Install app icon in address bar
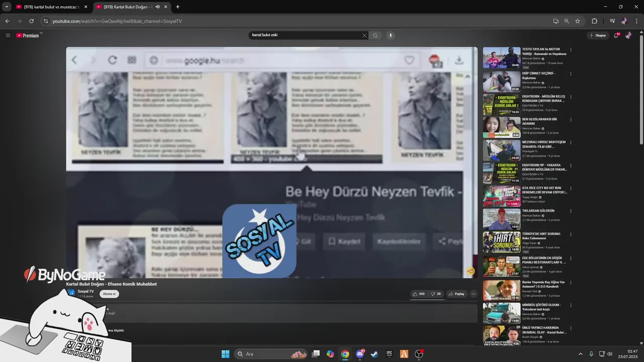The image size is (644, 362). (x=556, y=21)
